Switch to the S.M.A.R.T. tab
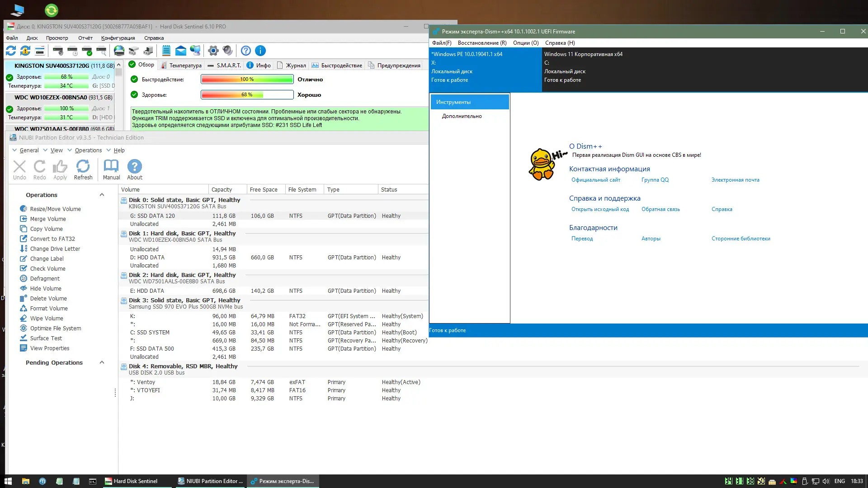The height and width of the screenshot is (488, 868). [224, 65]
